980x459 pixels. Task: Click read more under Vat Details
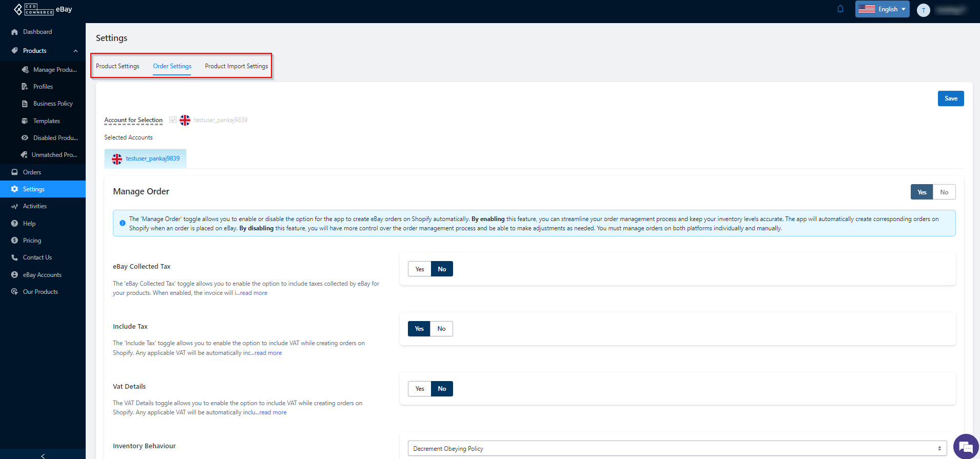point(273,412)
